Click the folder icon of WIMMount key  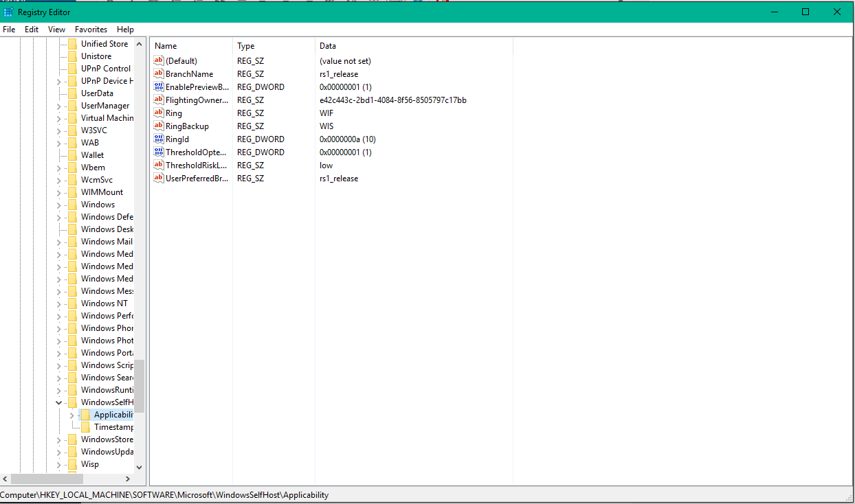click(72, 192)
